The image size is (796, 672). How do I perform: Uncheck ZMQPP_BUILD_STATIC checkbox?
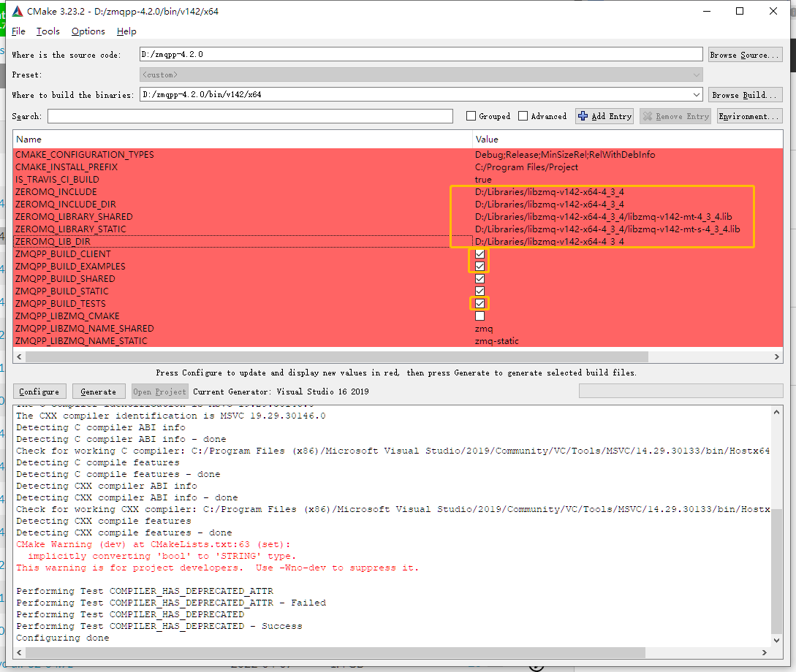point(480,291)
